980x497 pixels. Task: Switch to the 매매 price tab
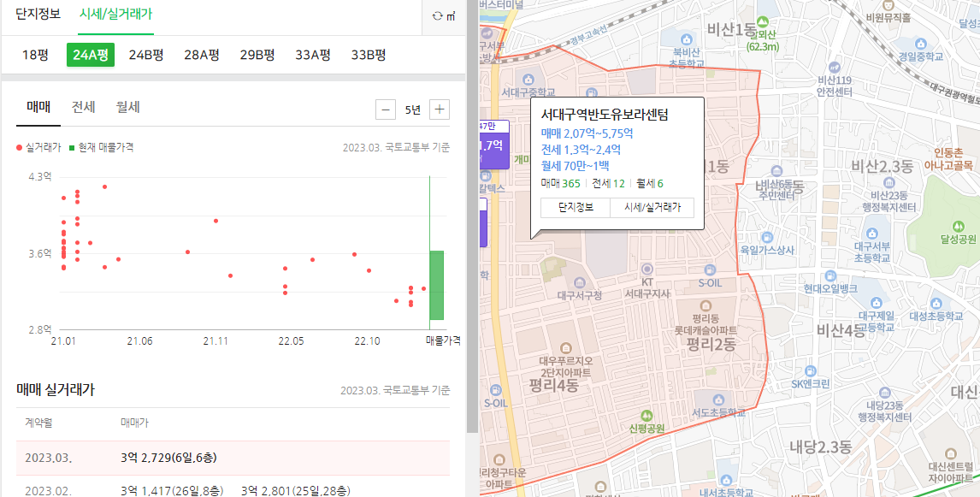(38, 107)
